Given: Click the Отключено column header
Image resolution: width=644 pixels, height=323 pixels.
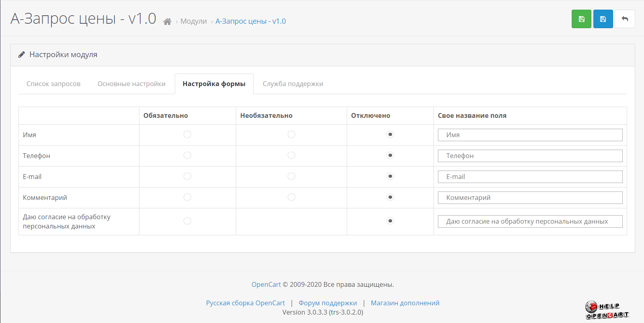Looking at the screenshot, I should [x=370, y=115].
